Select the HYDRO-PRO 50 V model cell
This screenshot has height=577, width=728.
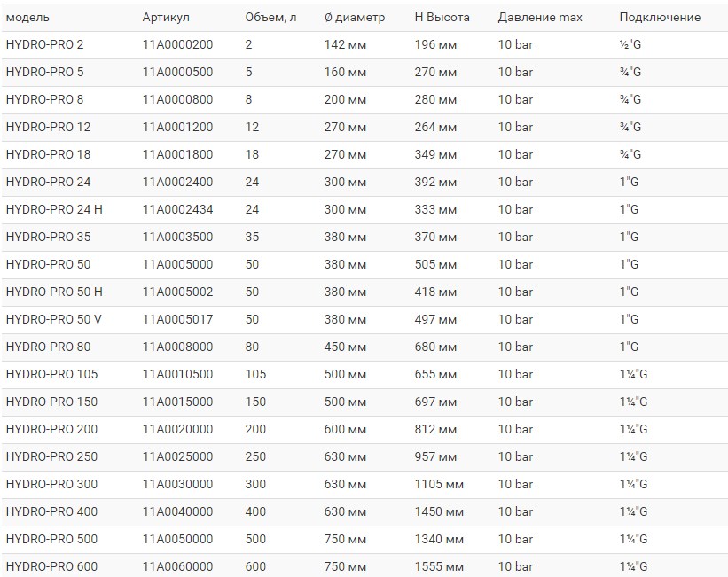click(x=54, y=319)
